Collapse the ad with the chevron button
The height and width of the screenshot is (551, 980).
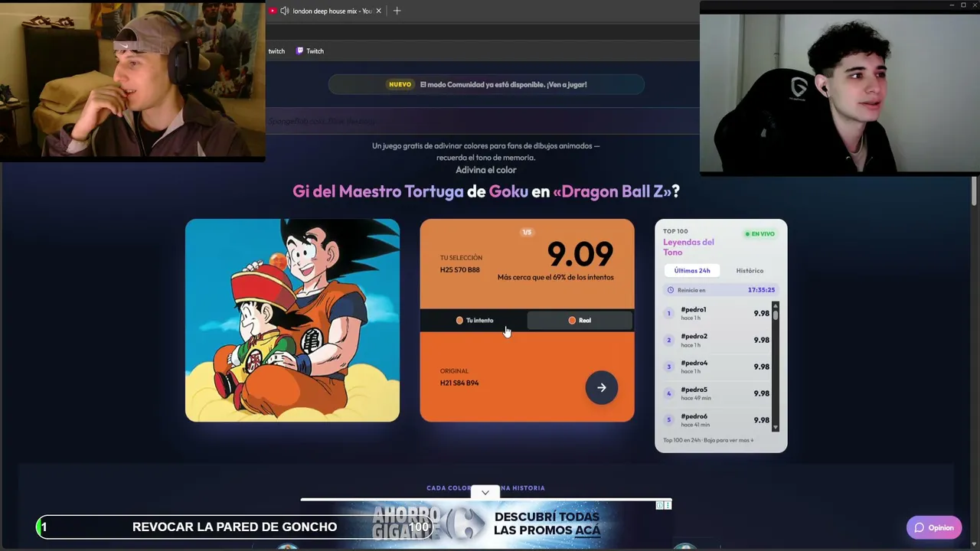[x=485, y=493]
